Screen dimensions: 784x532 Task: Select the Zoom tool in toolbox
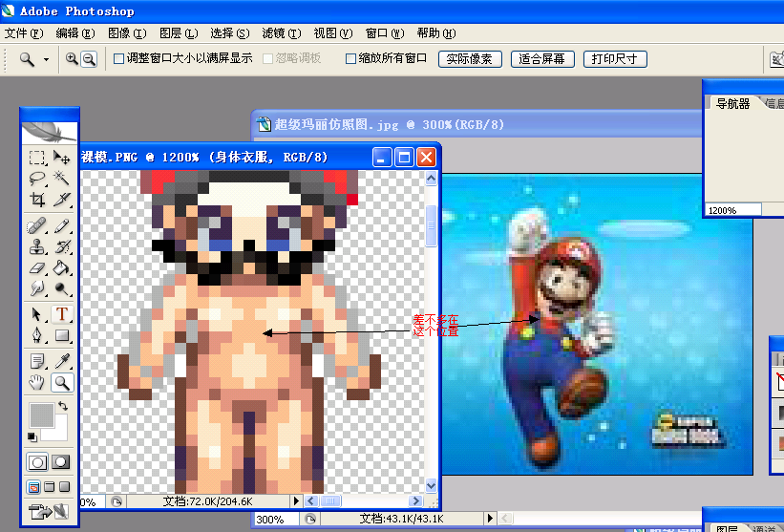[62, 382]
